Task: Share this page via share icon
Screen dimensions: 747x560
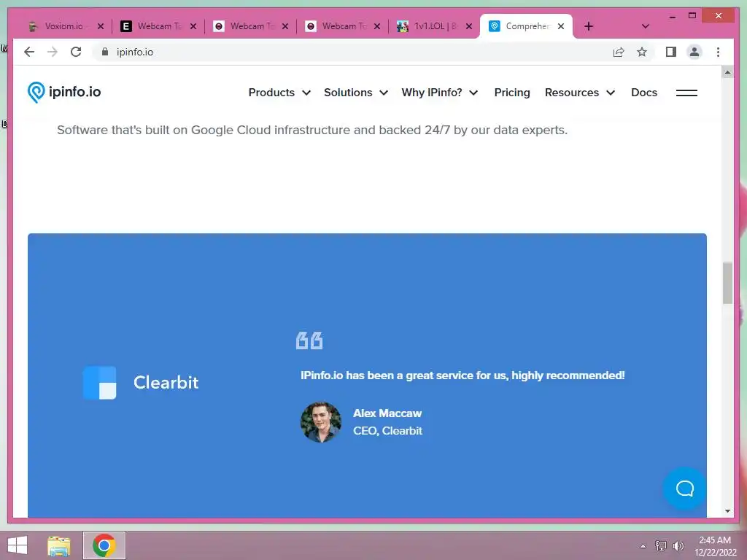Action: (619, 52)
